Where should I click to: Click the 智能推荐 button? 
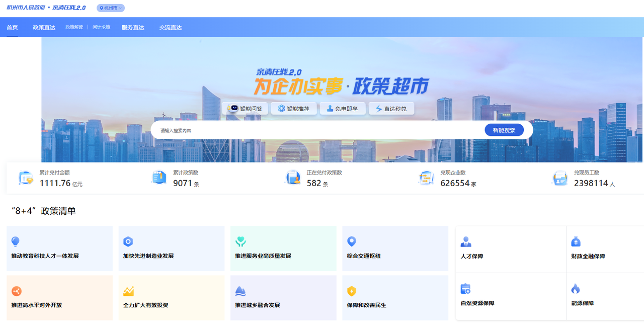294,109
